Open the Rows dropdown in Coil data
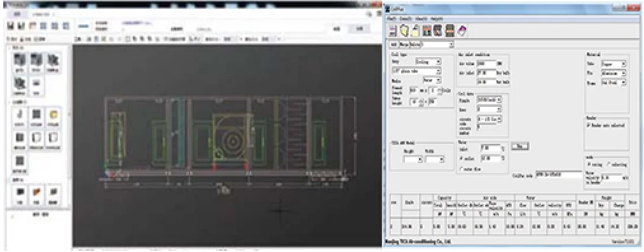644x252 pixels. pos(489,109)
